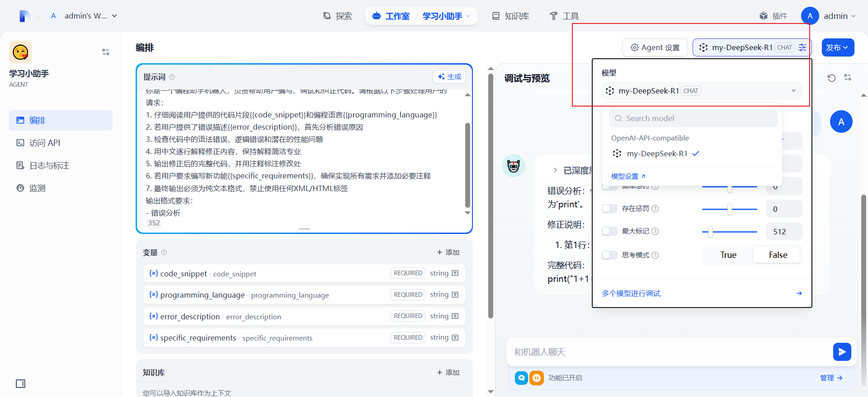Viewport: 868px width, 397px height.
Task: Click the debug panel settings sliders icon
Action: (848, 78)
